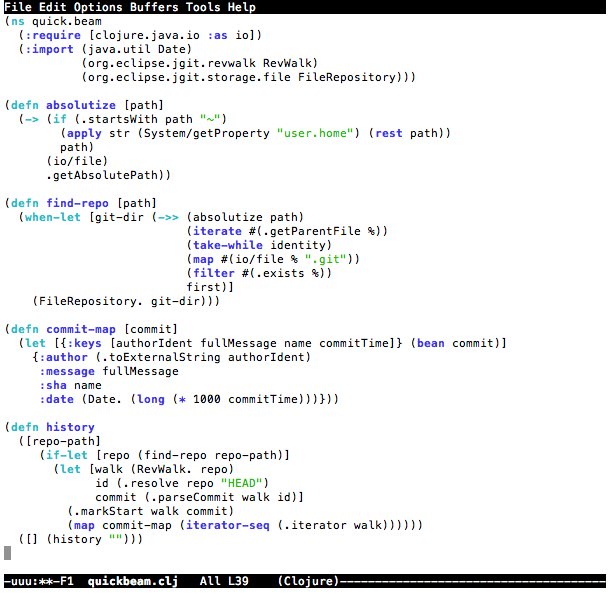The width and height of the screenshot is (609, 603).
Task: Click the [repo-path] argument vector
Action: point(63,441)
